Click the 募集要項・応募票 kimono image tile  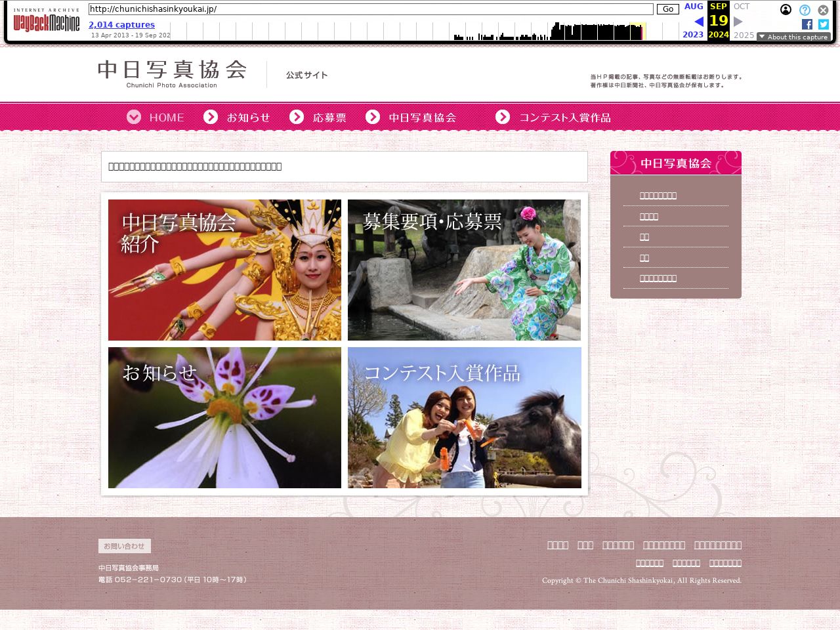[x=464, y=270]
